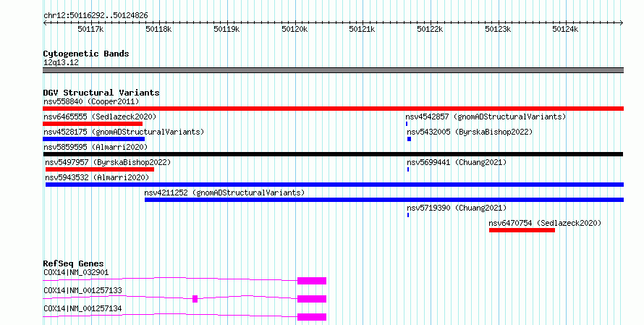Select the red nsv558840 variant bar

click(333, 109)
